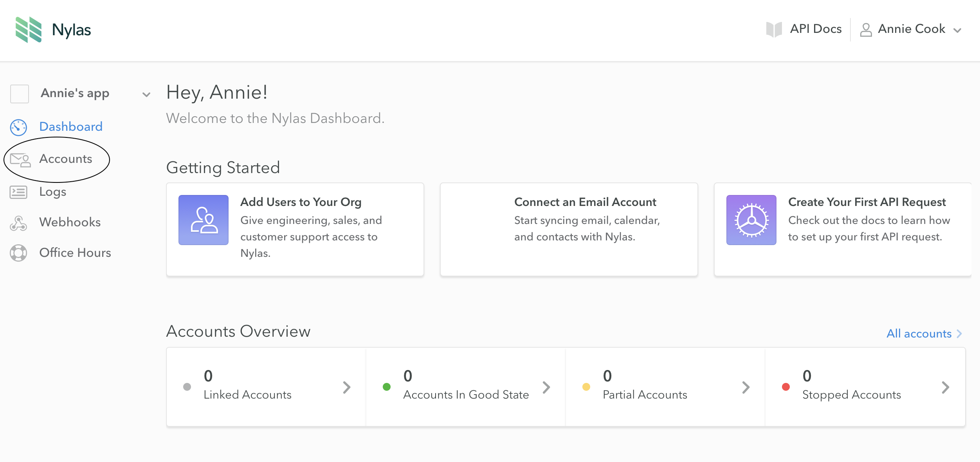
Task: Click the Office Hours lifebuoy icon
Action: (18, 253)
